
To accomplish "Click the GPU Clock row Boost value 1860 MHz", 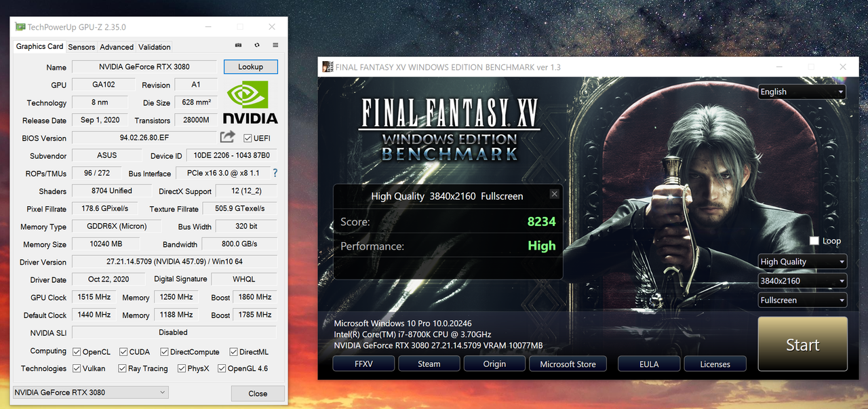I will [255, 297].
